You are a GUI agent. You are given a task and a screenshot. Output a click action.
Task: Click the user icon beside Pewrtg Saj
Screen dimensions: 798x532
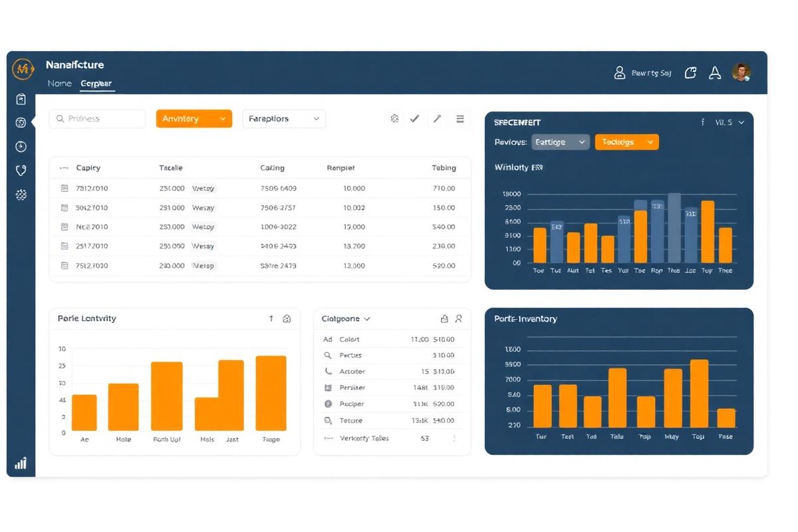point(620,72)
